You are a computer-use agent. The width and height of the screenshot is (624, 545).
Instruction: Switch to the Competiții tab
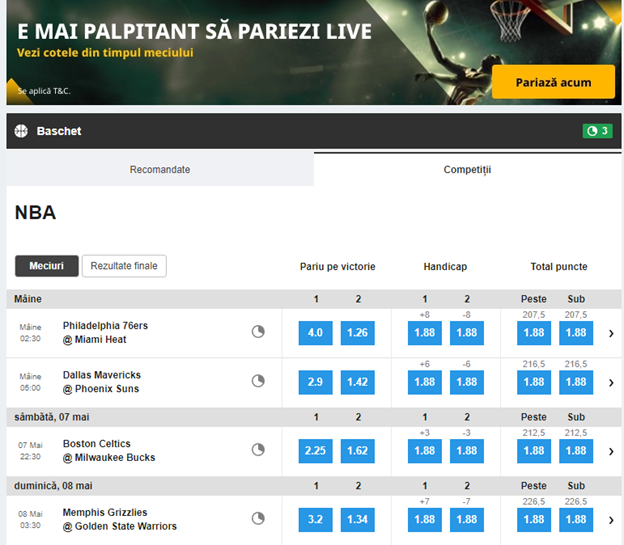point(467,170)
